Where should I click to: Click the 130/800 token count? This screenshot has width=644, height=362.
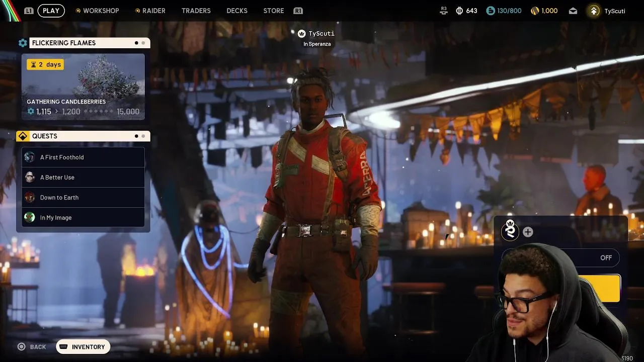click(509, 11)
